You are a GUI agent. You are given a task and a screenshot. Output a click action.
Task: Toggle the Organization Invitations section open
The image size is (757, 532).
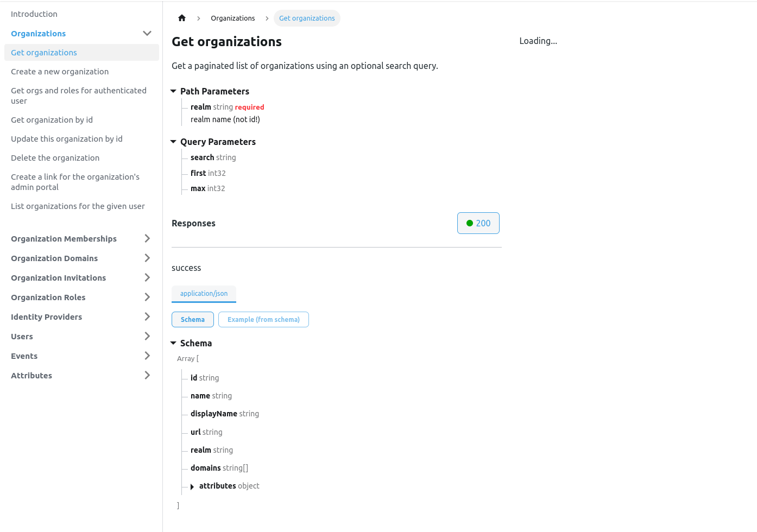147,277
